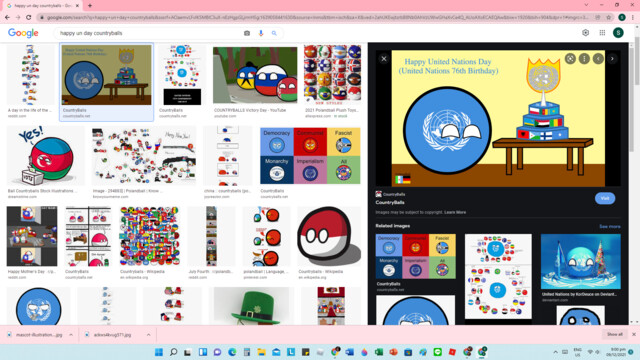
Task: Open the Polandball red and white thumbnail
Action: tap(329, 236)
